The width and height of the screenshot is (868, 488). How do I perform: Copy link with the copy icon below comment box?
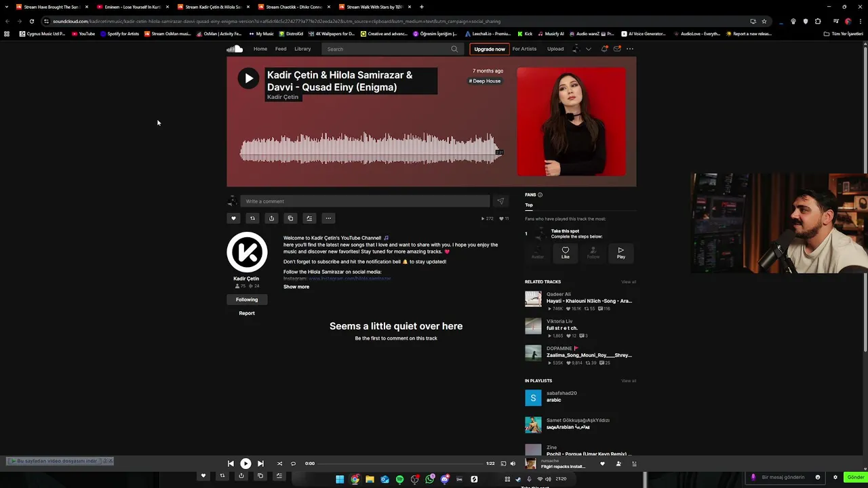290,218
